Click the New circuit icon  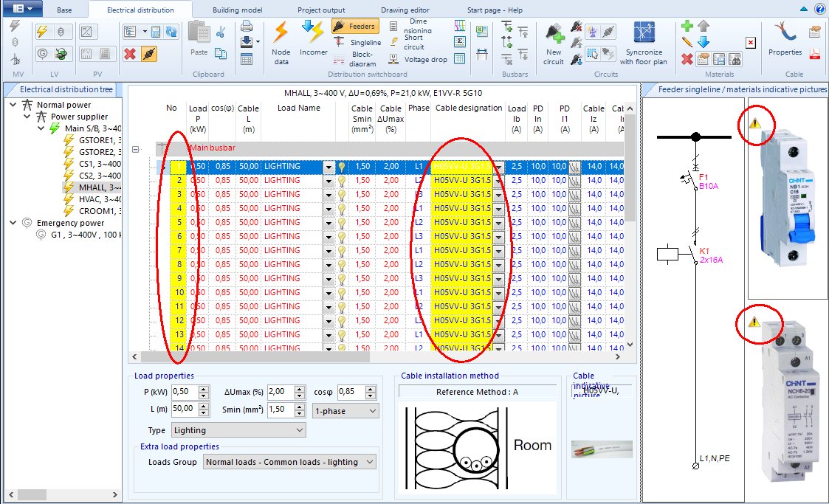pyautogui.click(x=554, y=41)
